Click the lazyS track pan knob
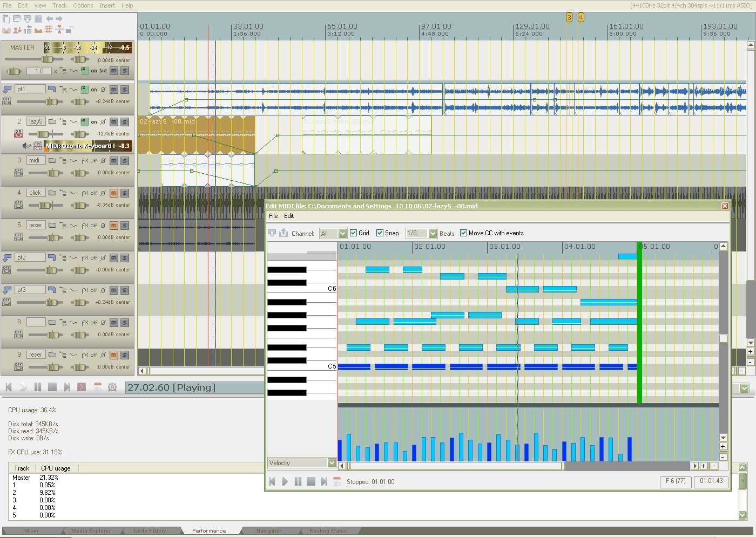This screenshot has width=756, height=538. tap(79, 134)
